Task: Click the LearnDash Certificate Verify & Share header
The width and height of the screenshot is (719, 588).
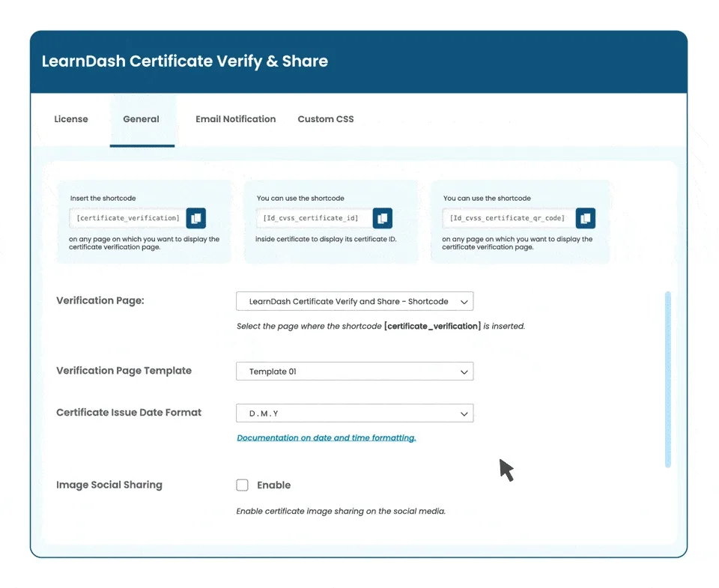Action: tap(185, 61)
